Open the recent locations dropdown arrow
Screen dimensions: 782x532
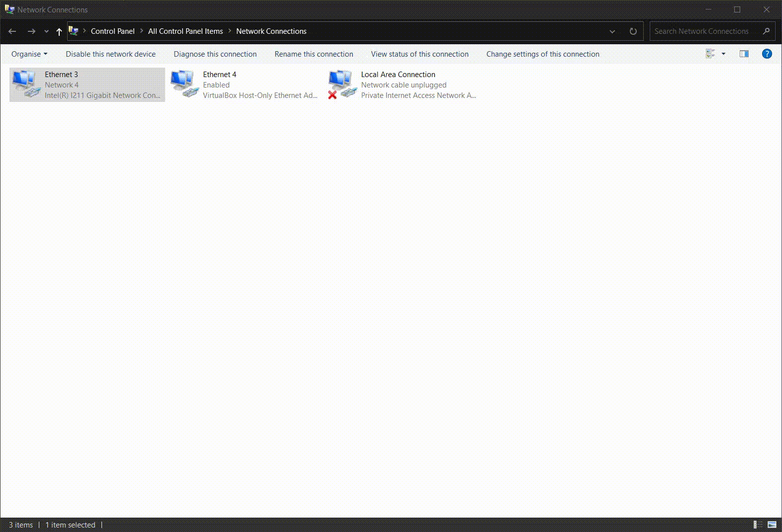(46, 31)
